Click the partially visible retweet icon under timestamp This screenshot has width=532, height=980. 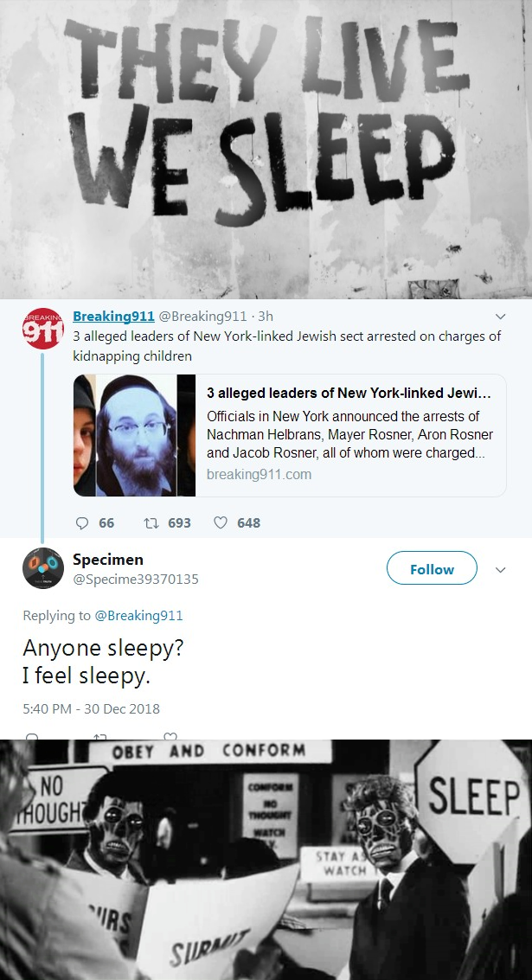click(x=100, y=736)
